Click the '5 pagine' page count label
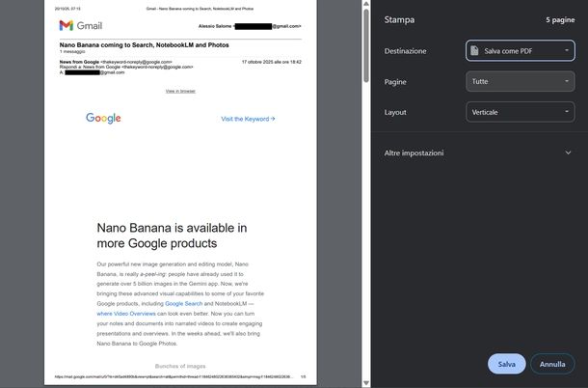The width and height of the screenshot is (588, 388). click(560, 19)
